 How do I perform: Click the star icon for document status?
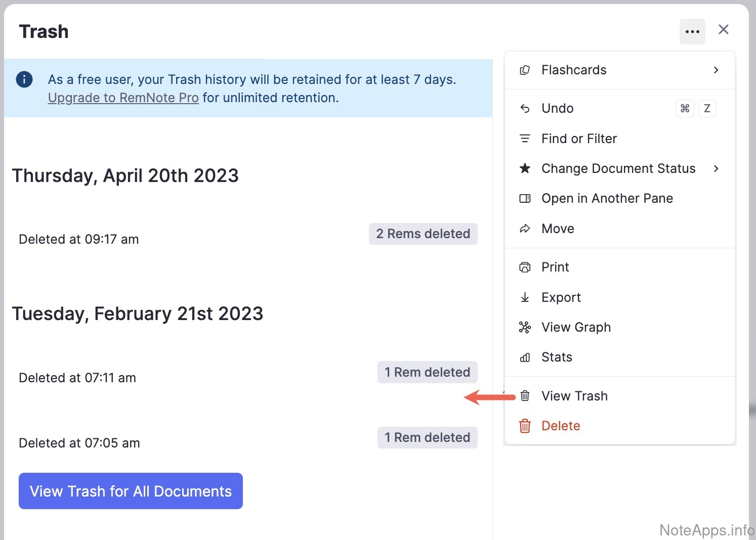click(x=525, y=168)
